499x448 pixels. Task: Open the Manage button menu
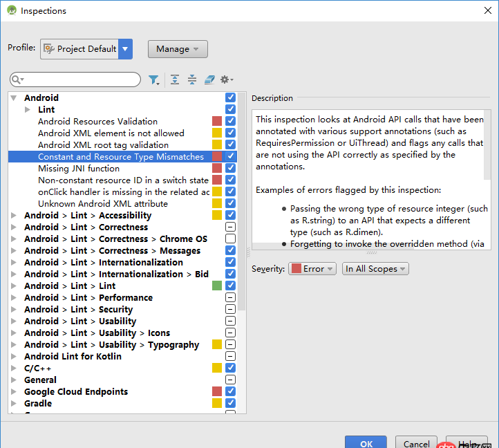click(x=178, y=49)
